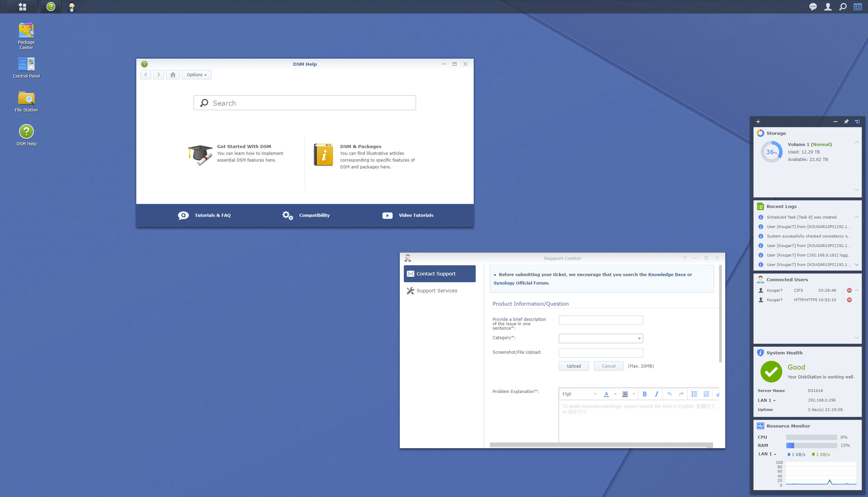This screenshot has width=868, height=497.
Task: Disconnect Kougar7 CIFS connection
Action: [x=849, y=290]
